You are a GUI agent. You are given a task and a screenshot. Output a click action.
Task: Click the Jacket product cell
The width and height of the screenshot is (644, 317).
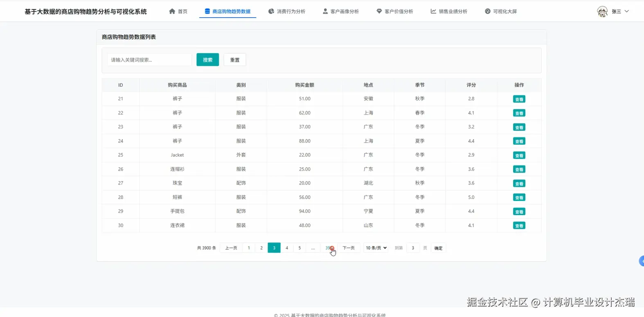coord(177,155)
